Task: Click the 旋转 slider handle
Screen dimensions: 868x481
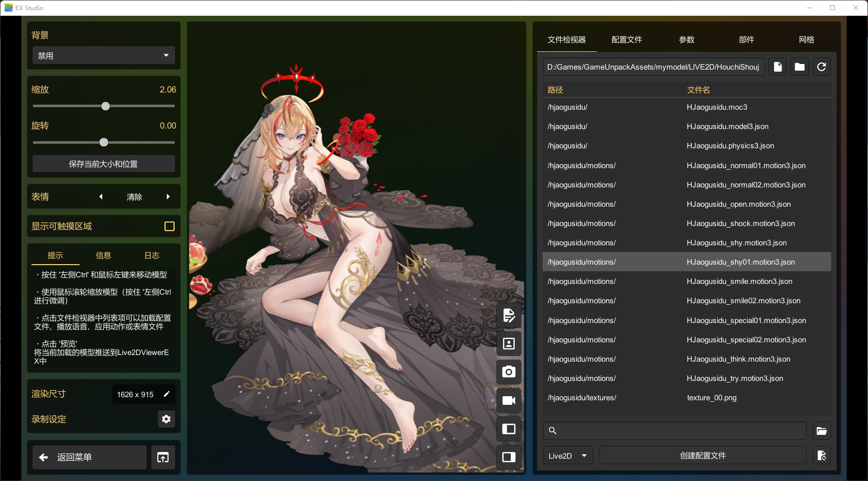Action: [104, 142]
